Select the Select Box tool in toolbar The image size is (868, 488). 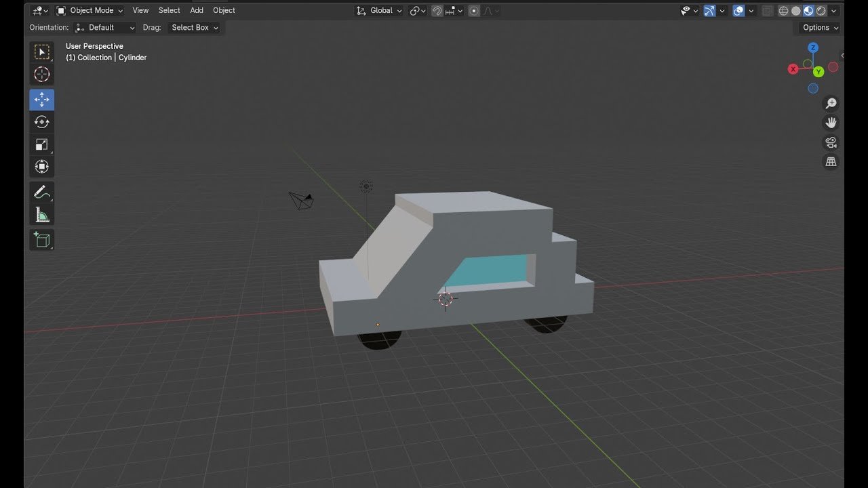click(x=41, y=52)
